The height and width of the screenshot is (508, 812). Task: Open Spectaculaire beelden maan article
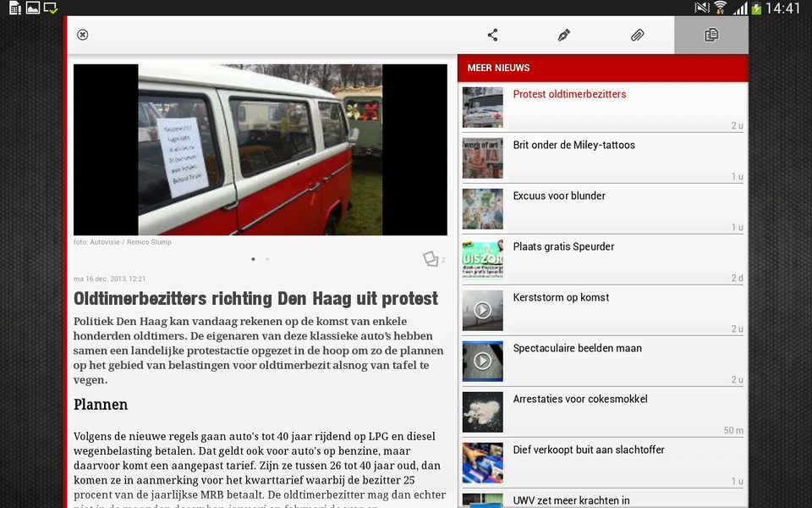coord(603,362)
